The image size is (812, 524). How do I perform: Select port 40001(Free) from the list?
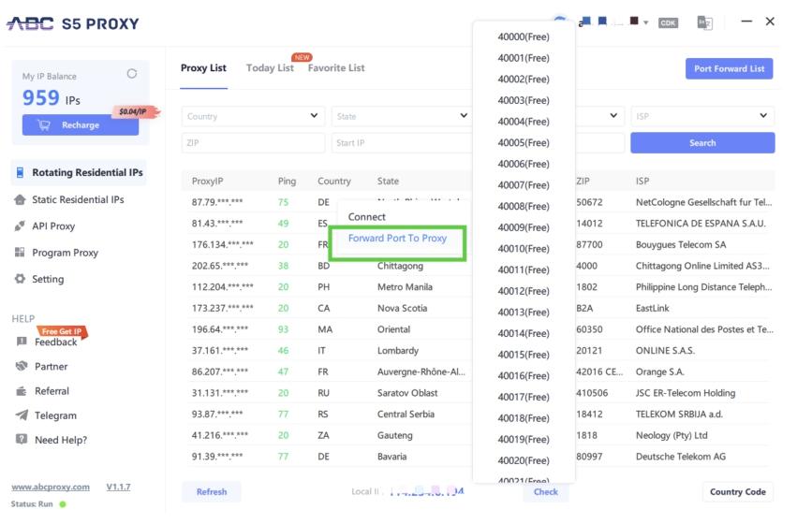click(x=524, y=58)
